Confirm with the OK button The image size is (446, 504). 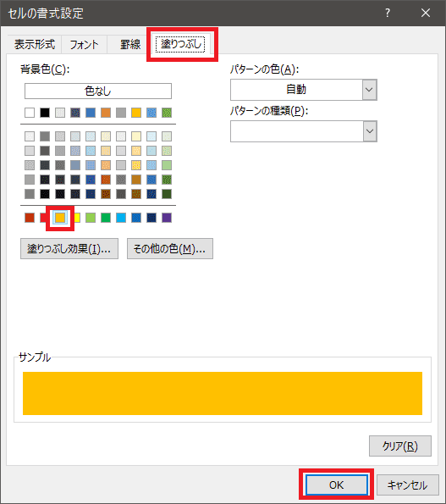337,485
